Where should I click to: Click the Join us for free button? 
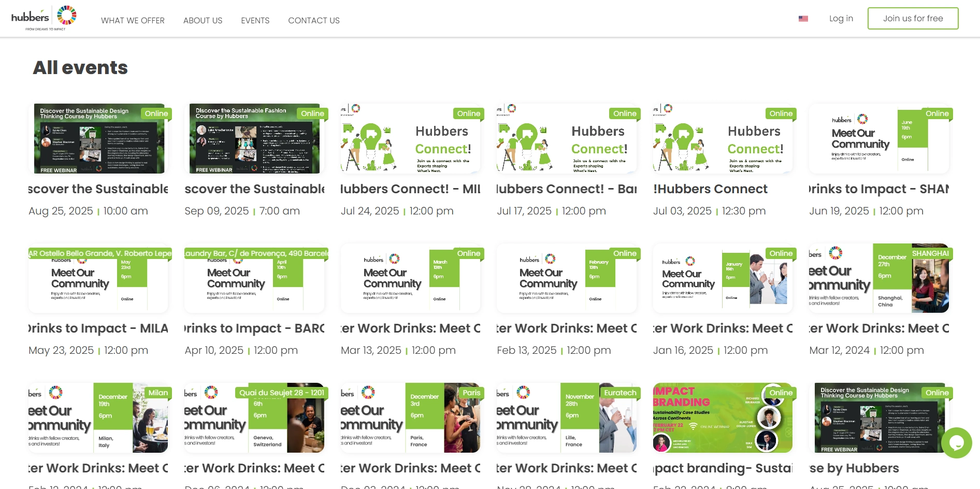tap(913, 19)
